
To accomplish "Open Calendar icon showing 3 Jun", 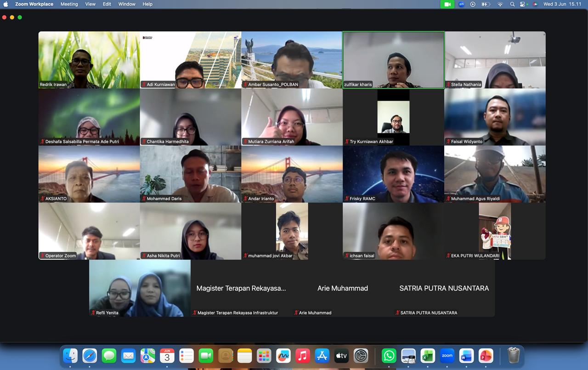I will pos(167,356).
